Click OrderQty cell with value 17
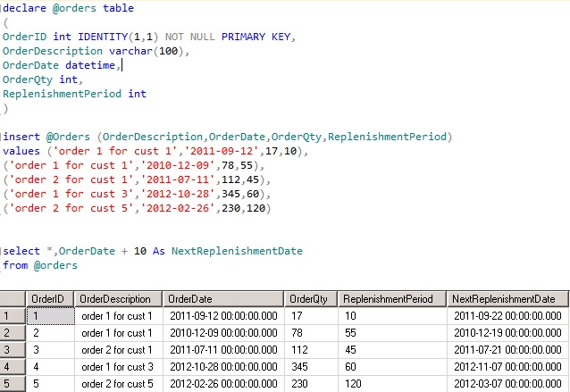The height and width of the screenshot is (392, 570). click(x=311, y=316)
